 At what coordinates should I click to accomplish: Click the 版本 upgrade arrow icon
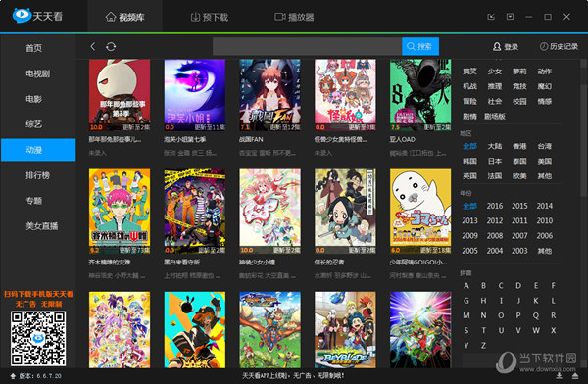[13, 376]
